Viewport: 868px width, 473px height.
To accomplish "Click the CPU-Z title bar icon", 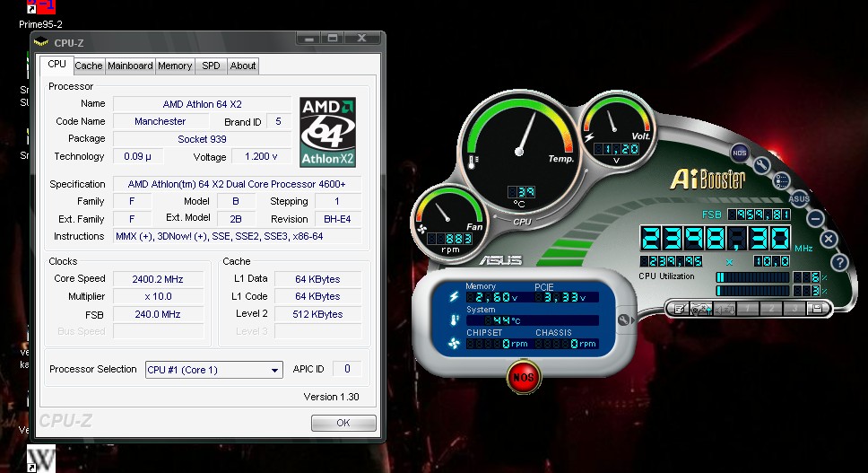I will (41, 43).
